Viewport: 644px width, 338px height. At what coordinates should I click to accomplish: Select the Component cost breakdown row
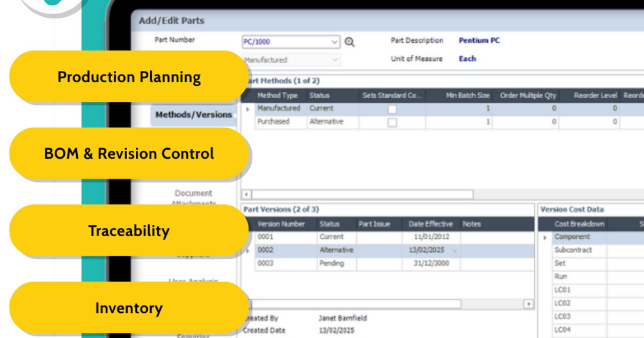coord(592,237)
